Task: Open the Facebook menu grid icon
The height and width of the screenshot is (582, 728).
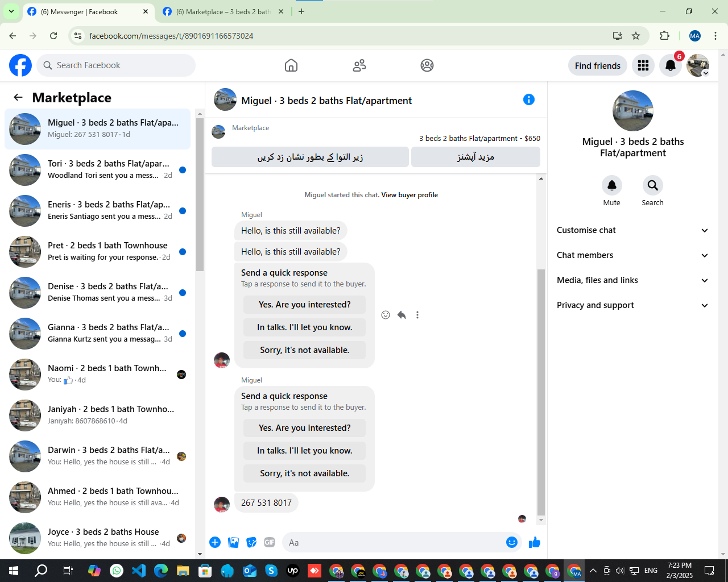Action: pyautogui.click(x=643, y=65)
